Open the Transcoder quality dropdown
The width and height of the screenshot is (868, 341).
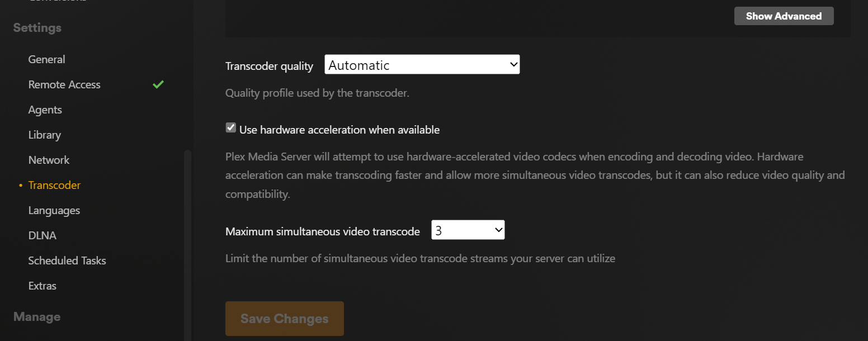point(422,65)
